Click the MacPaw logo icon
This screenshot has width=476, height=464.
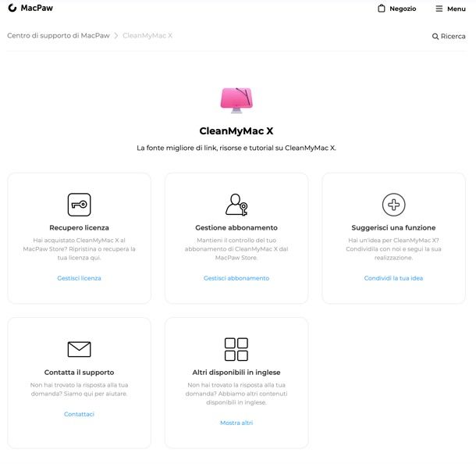(x=12, y=8)
